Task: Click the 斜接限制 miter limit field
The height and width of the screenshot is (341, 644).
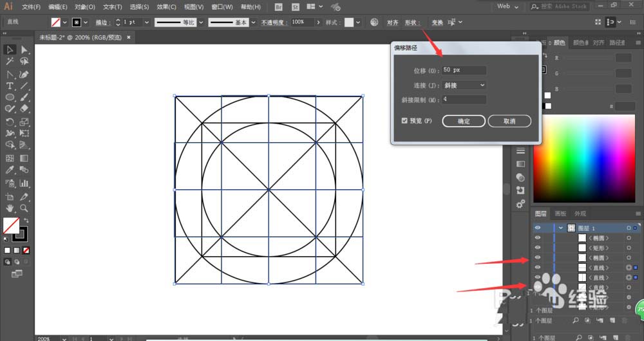Action: (x=464, y=99)
